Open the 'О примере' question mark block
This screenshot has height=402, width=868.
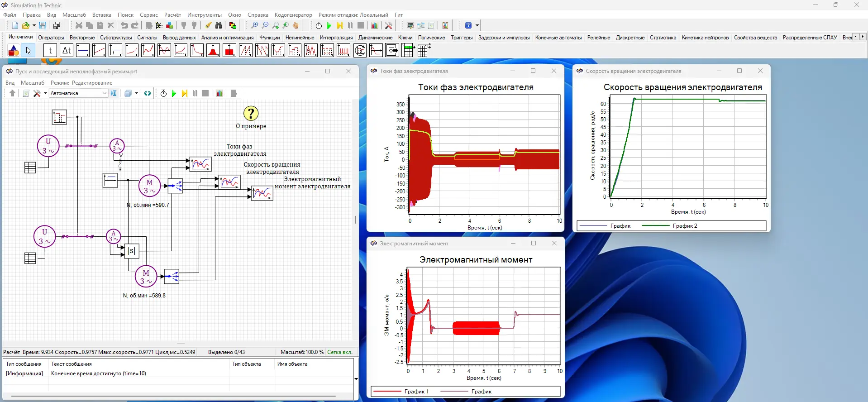251,113
